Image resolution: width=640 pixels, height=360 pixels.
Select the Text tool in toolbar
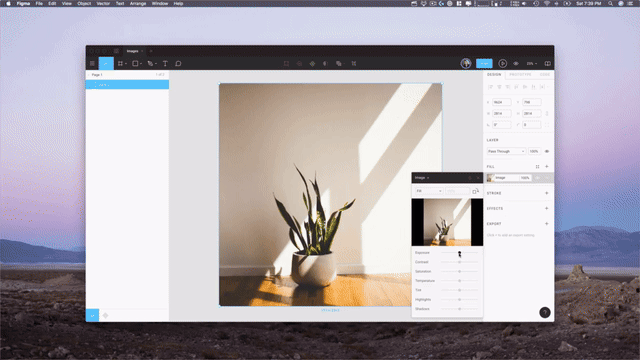click(x=165, y=64)
